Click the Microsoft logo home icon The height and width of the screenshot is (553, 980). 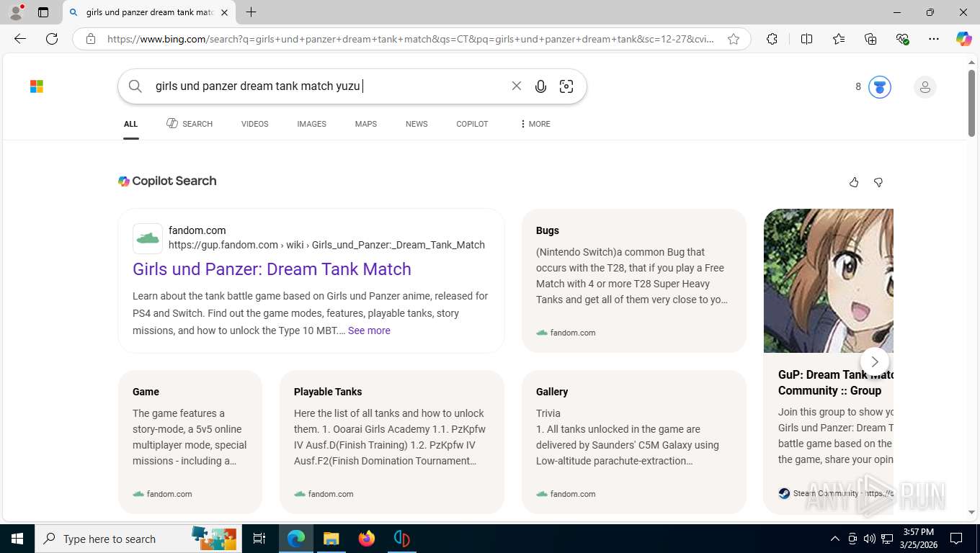point(37,86)
